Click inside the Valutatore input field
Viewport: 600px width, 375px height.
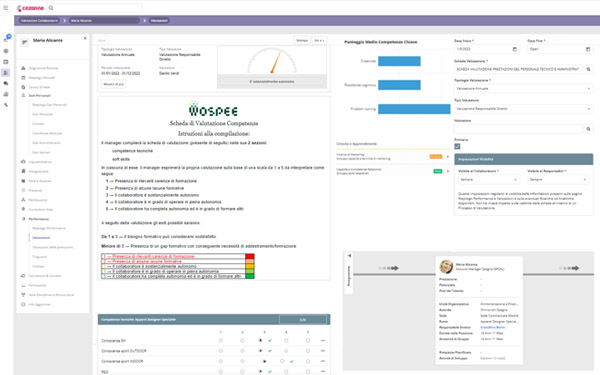pyautogui.click(x=518, y=129)
